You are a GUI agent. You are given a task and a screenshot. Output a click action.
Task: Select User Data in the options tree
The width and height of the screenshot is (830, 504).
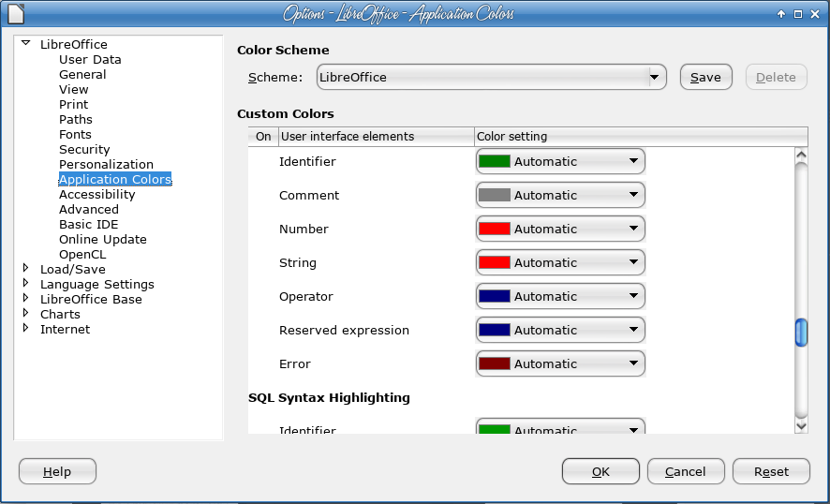(90, 59)
